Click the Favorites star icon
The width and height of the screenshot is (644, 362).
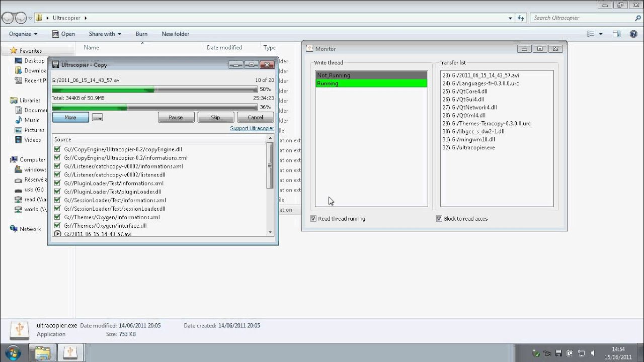coord(14,51)
